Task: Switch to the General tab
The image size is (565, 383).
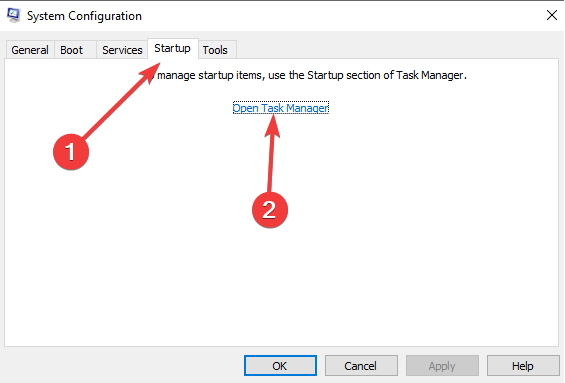Action: coord(30,50)
